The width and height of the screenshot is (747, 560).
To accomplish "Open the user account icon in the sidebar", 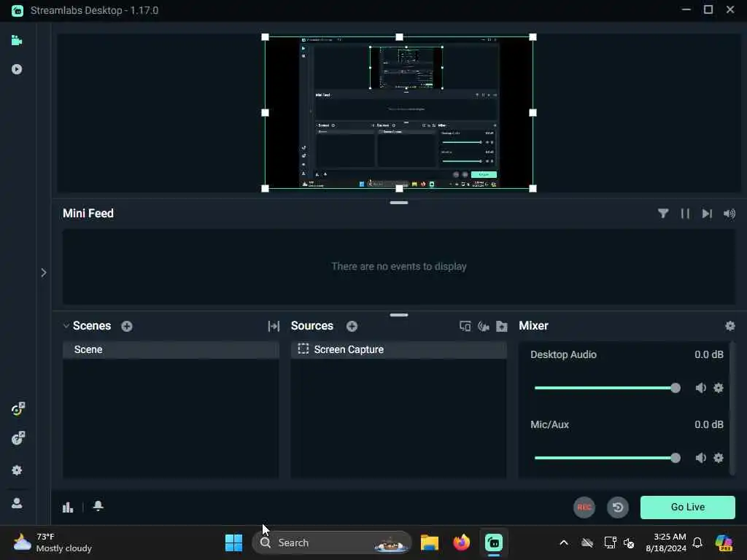I will (18, 503).
